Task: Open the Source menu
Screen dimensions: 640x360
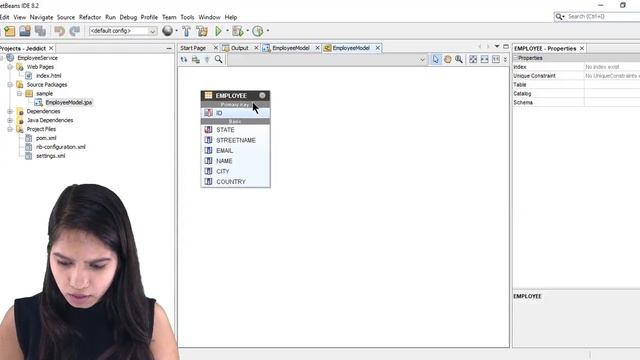Action: tap(66, 17)
